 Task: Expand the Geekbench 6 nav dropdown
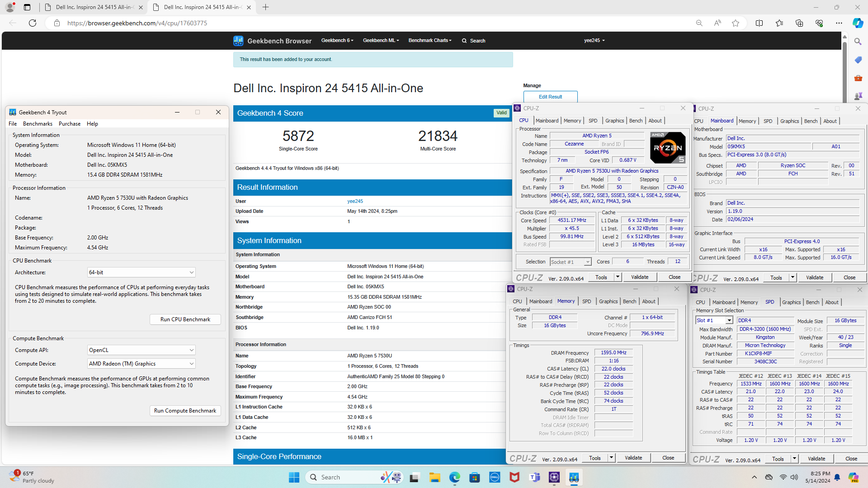(x=337, y=41)
